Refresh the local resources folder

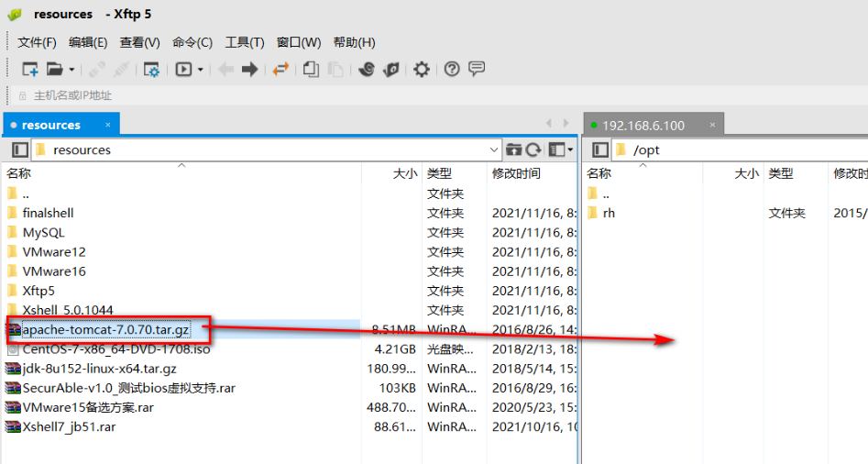533,149
